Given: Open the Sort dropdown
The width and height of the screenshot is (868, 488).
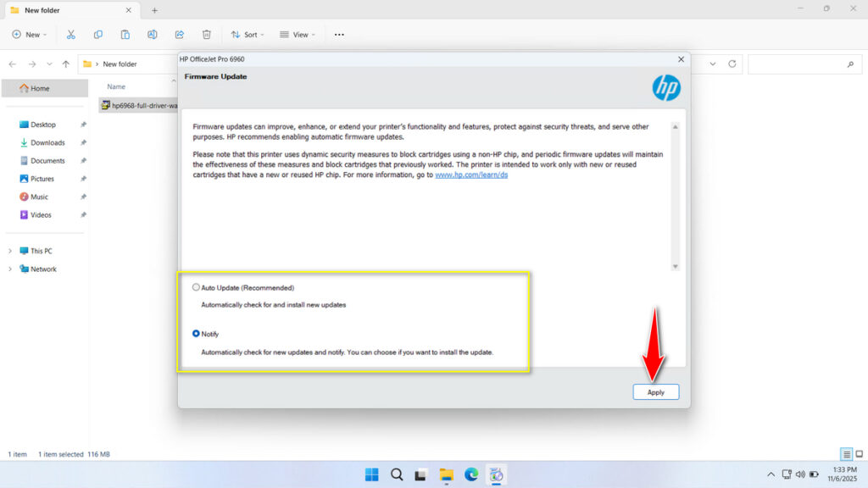Looking at the screenshot, I should pyautogui.click(x=248, y=34).
